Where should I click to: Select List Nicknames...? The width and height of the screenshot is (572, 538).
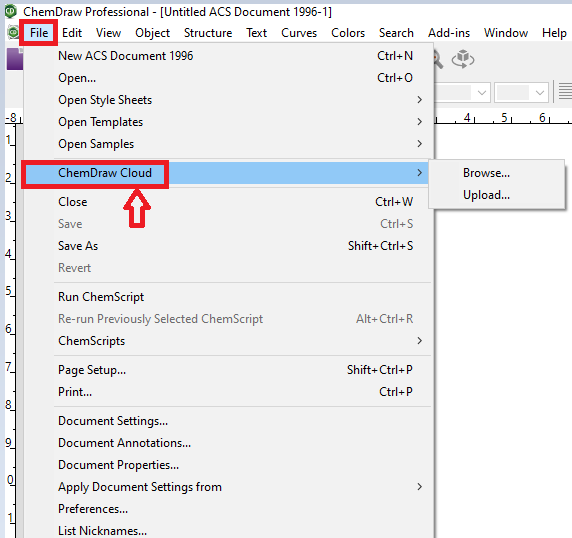click(x=229, y=530)
